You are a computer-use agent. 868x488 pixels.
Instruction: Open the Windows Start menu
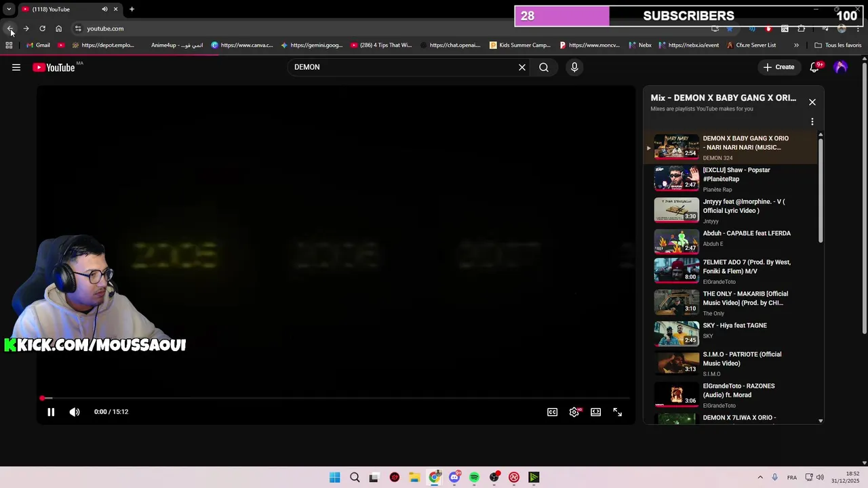[335, 478]
